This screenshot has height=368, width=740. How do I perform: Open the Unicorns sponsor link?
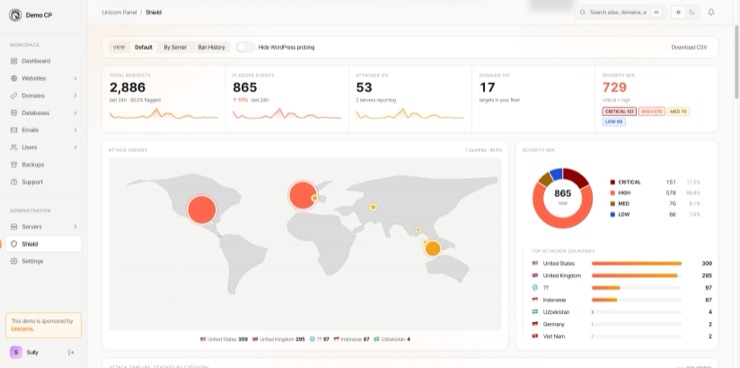22,328
